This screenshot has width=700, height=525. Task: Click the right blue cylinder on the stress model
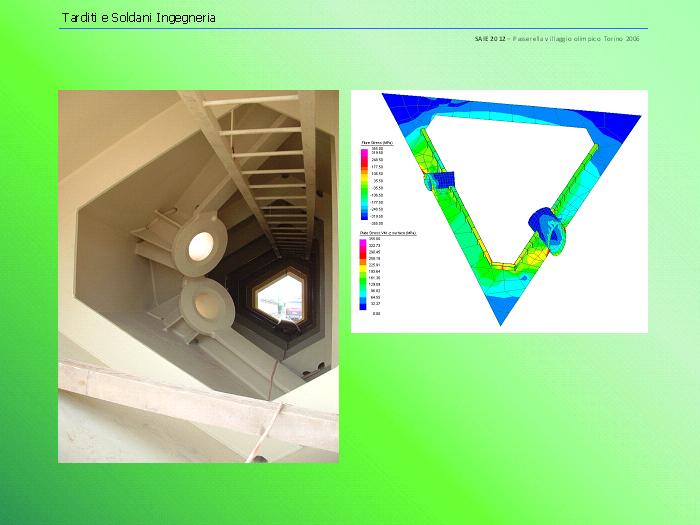[546, 226]
